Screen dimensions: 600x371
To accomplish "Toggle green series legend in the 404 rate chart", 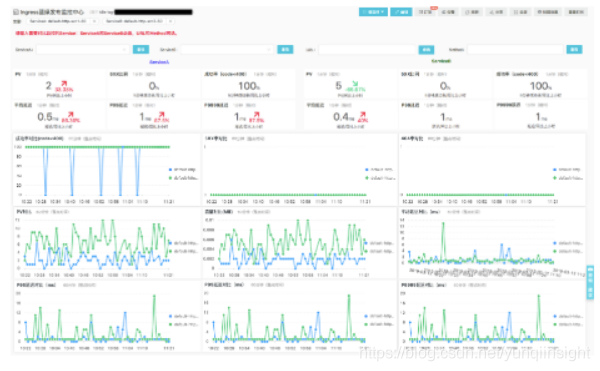I will tap(568, 178).
